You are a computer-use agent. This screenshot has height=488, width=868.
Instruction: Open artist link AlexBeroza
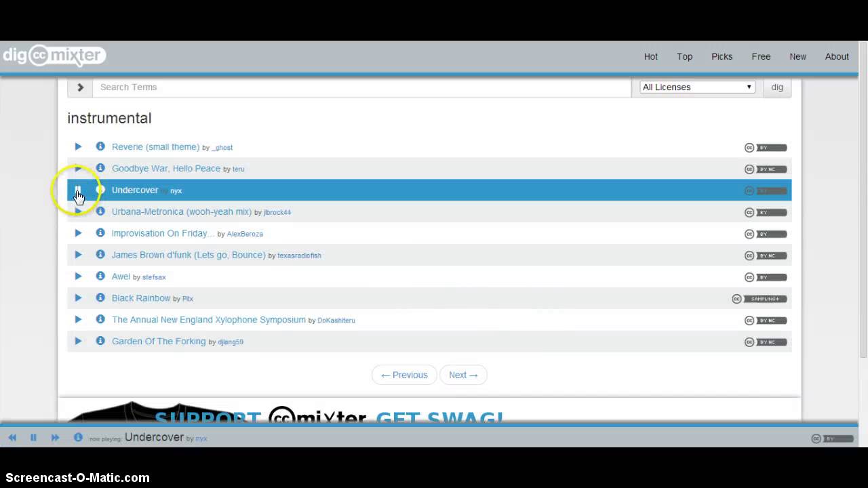pyautogui.click(x=245, y=234)
